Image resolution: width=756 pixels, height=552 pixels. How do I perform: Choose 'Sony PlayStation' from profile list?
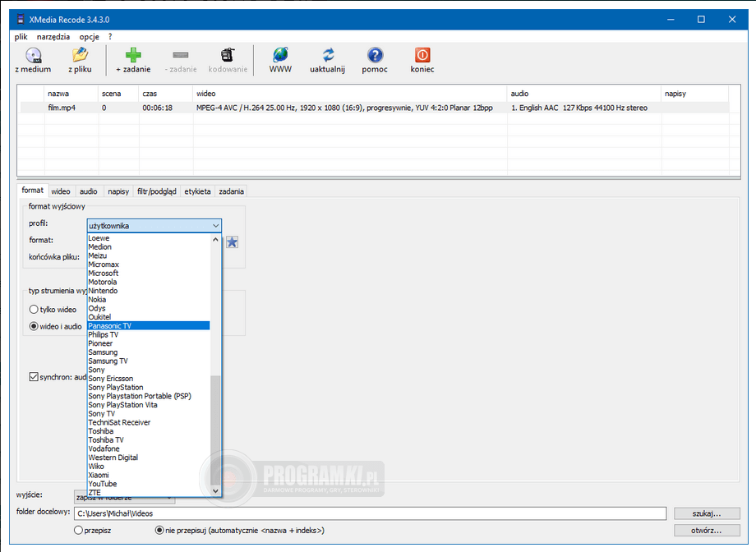coord(149,387)
